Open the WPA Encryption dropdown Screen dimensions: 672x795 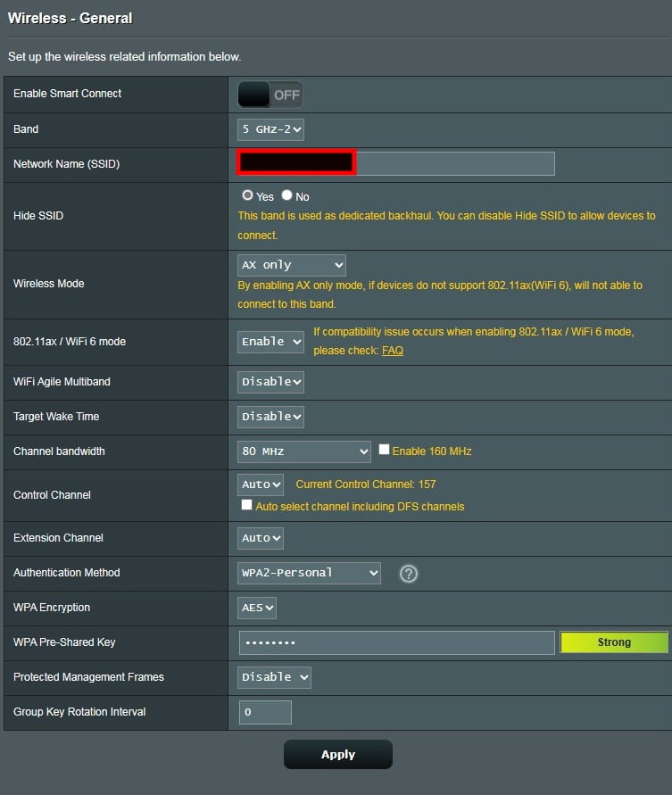(x=257, y=608)
